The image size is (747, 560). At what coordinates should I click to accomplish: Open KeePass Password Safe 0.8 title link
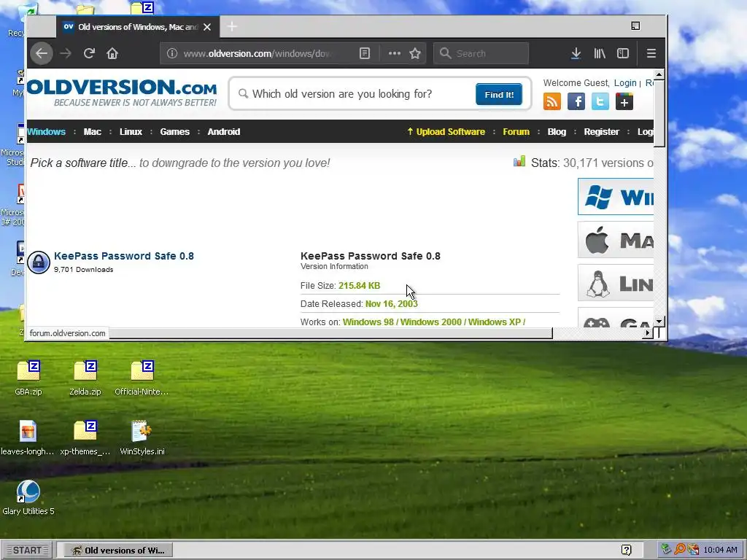[x=124, y=256]
